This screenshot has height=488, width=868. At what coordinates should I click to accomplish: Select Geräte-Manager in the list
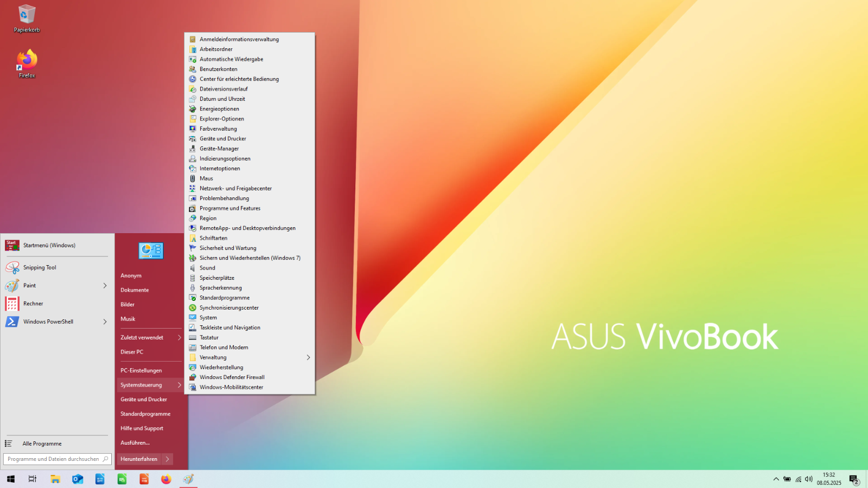coord(250,149)
